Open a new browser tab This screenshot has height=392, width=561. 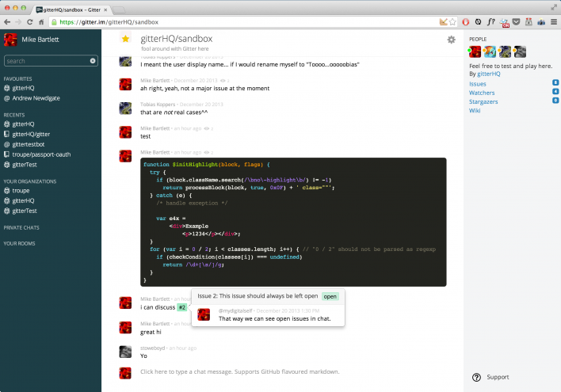119,10
